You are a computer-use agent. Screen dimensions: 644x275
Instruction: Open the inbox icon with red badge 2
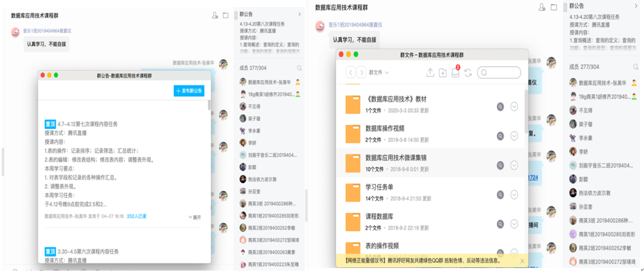[456, 73]
